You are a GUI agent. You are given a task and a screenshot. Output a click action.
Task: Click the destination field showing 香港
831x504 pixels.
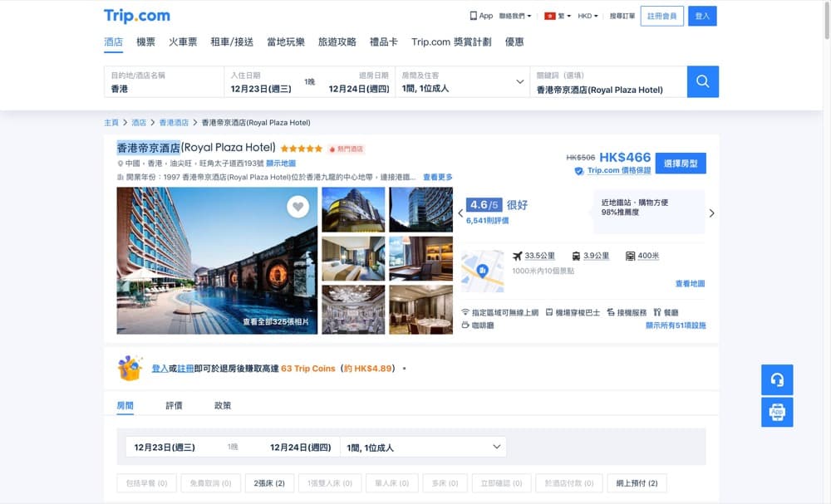(164, 81)
